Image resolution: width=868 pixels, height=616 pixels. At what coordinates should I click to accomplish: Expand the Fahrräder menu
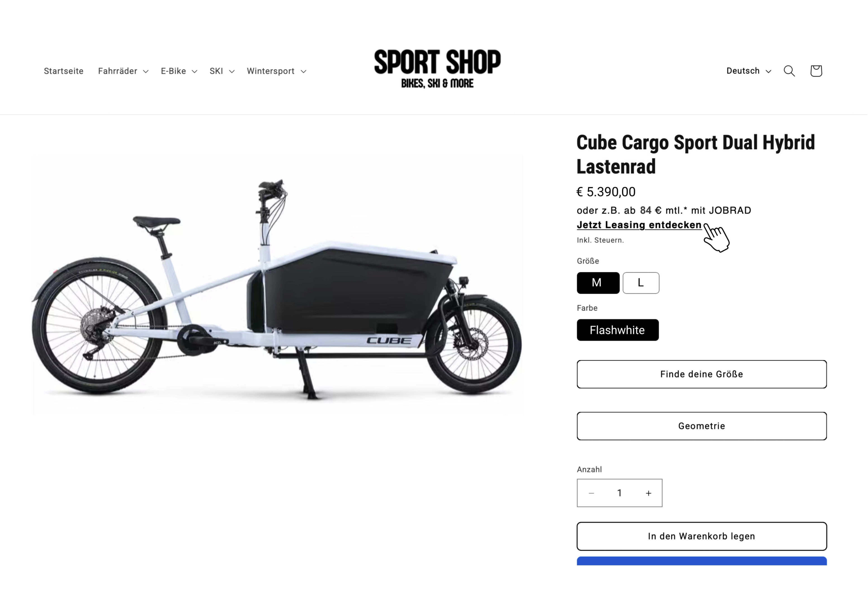tap(118, 71)
